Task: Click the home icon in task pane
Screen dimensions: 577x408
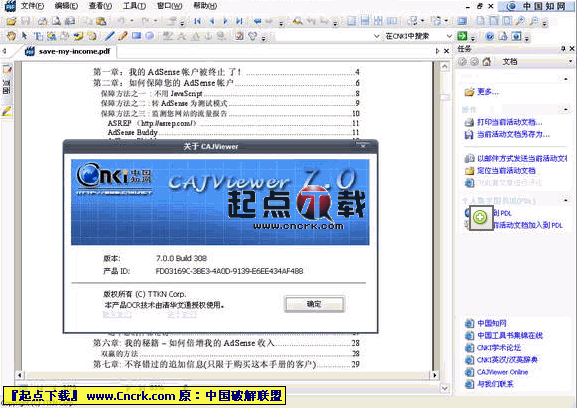Action: coord(487,61)
